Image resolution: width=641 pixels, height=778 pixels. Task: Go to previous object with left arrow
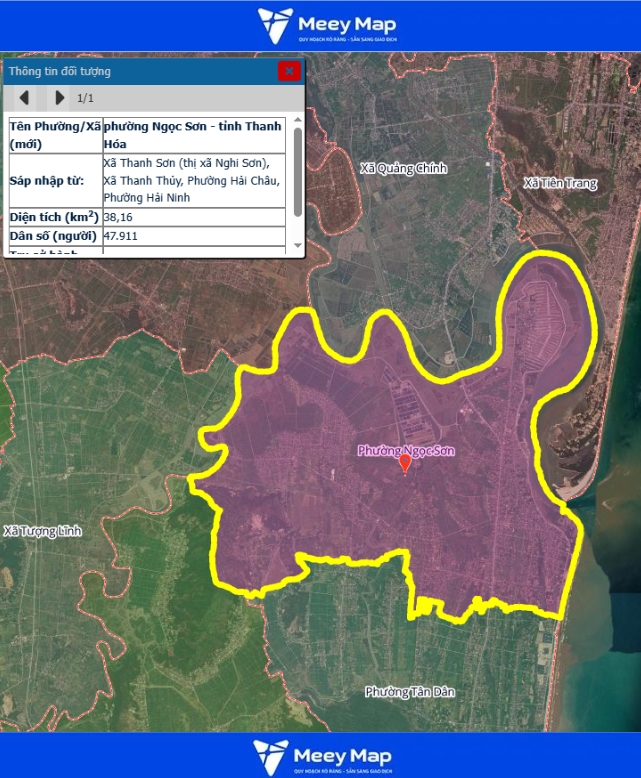(25, 98)
